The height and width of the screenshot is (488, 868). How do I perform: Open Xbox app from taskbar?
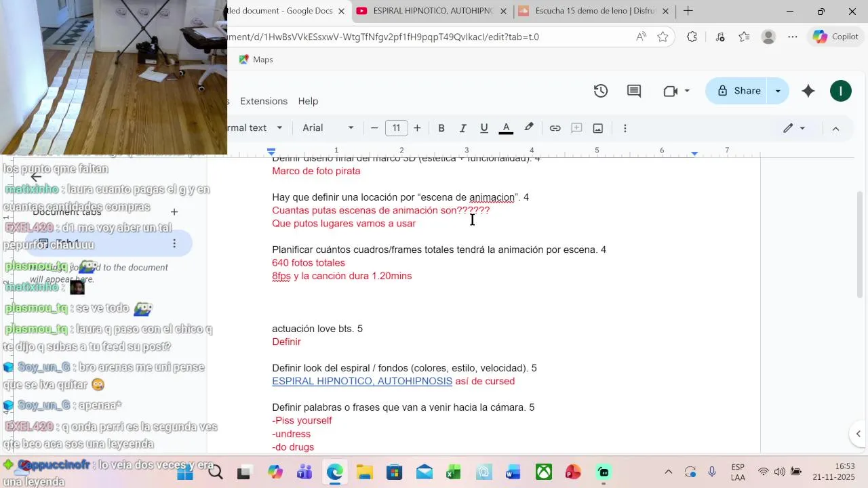click(544, 472)
